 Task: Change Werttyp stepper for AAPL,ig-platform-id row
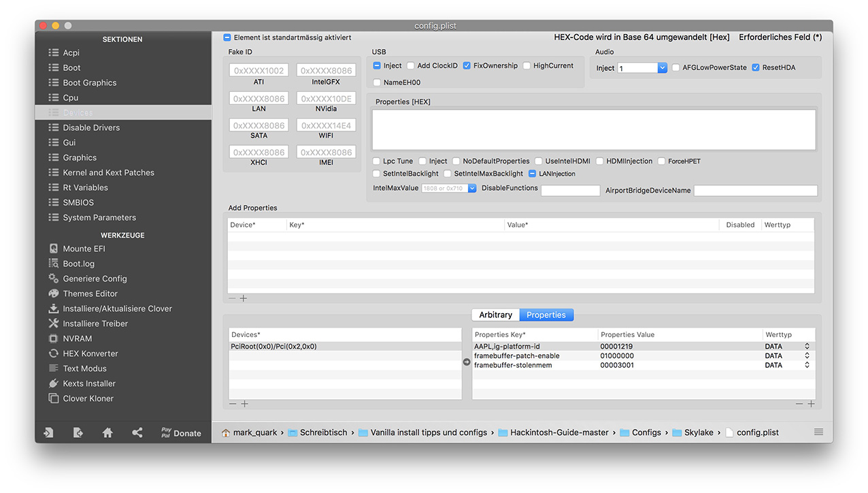tap(807, 347)
